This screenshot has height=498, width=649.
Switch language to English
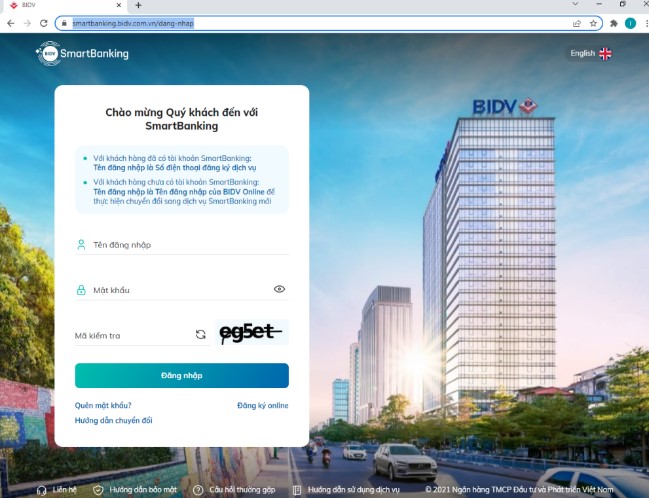point(591,53)
